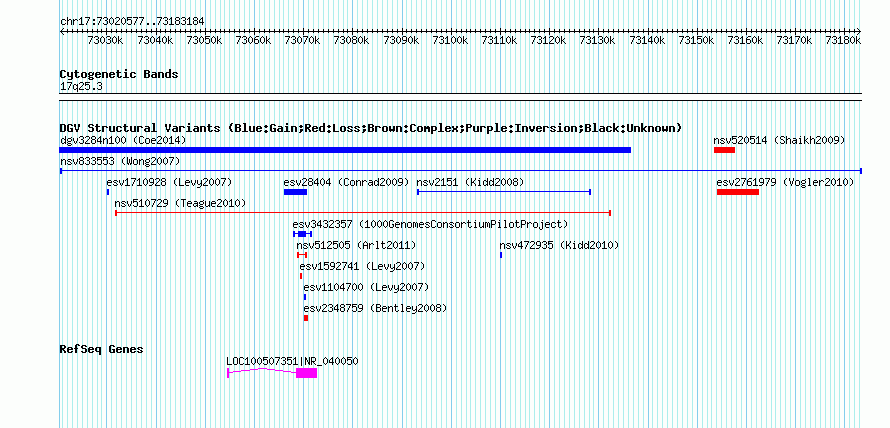The width and height of the screenshot is (890, 428).
Task: Click the blue esv3432357 glyph
Action: 303,234
